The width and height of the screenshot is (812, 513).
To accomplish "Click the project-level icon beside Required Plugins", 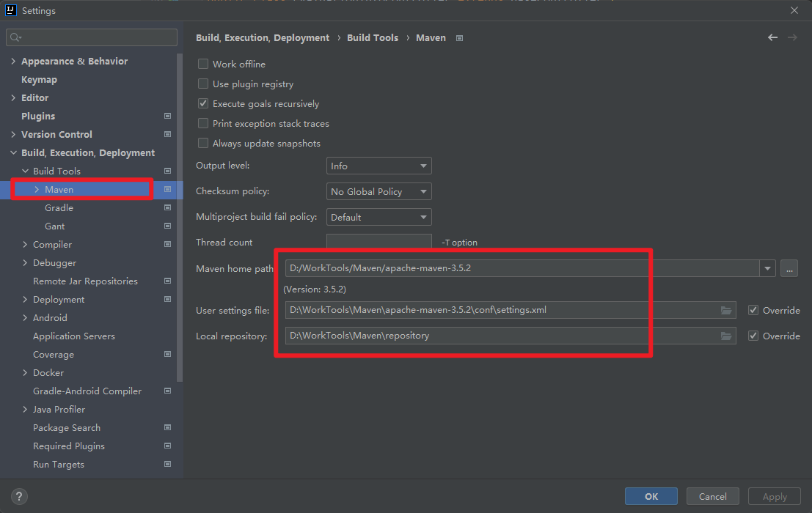I will [167, 446].
